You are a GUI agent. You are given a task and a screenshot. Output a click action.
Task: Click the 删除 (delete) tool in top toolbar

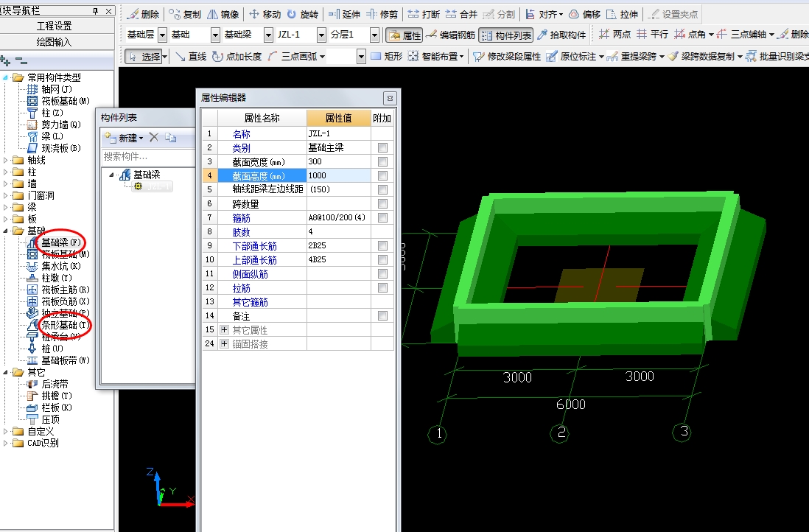(144, 15)
